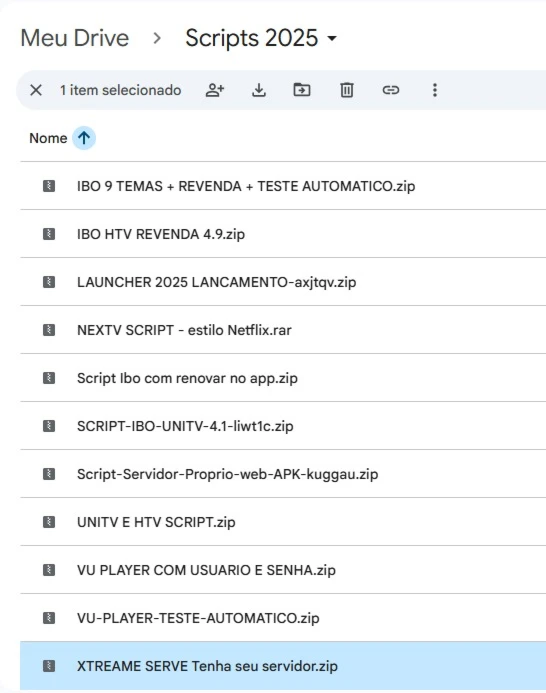
Task: Download the selected item via the toolbar
Action: point(259,90)
